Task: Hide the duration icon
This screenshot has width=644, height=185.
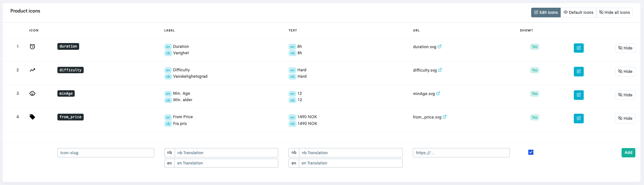Action: coord(625,48)
